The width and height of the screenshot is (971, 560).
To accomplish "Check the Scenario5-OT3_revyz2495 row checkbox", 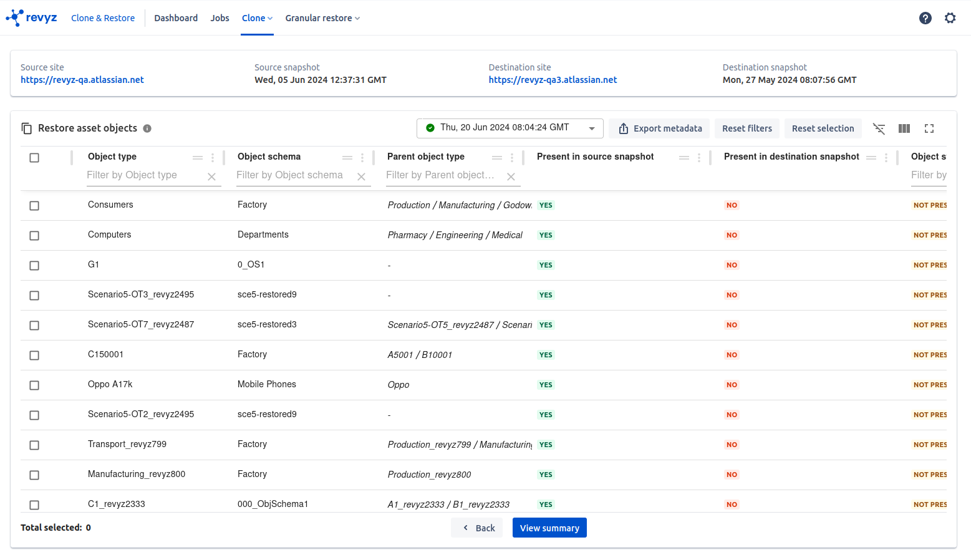I will (34, 296).
